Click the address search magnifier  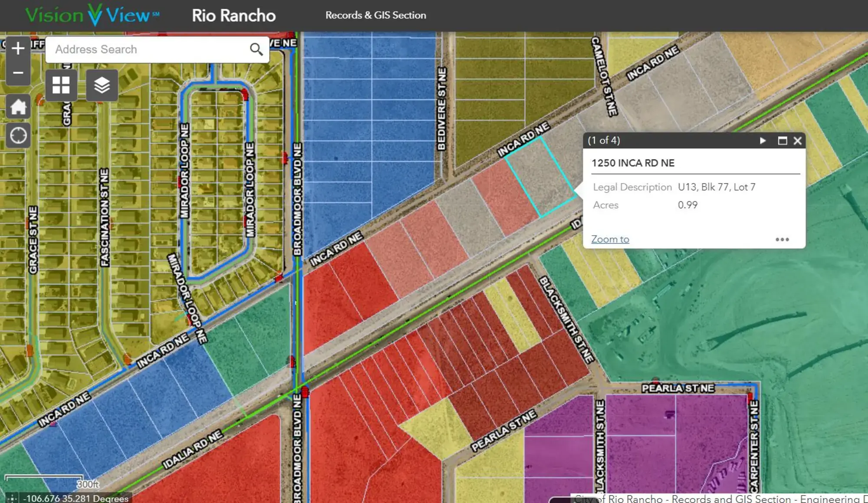[256, 49]
